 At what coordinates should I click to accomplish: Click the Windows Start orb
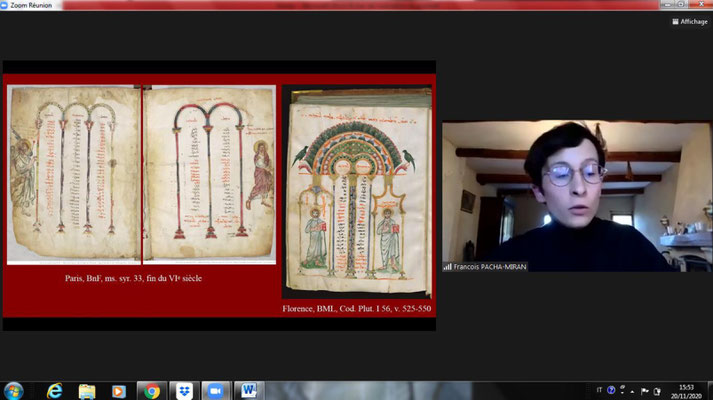pos(13,391)
